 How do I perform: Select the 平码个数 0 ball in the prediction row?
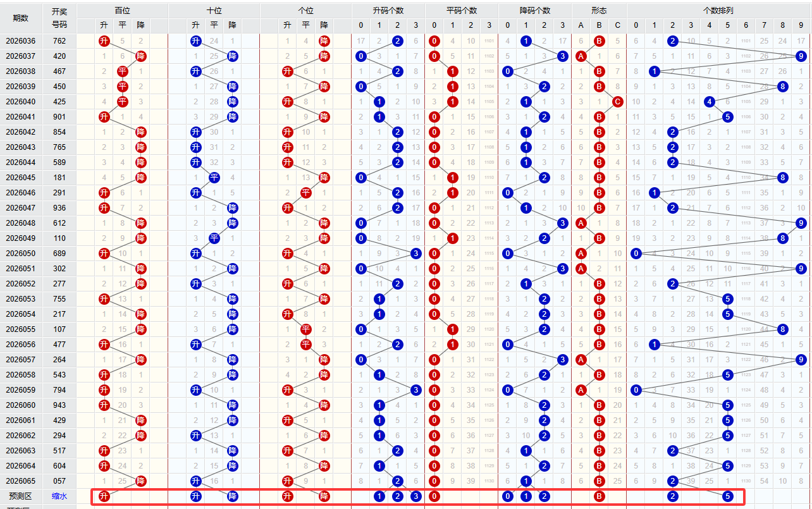click(434, 496)
